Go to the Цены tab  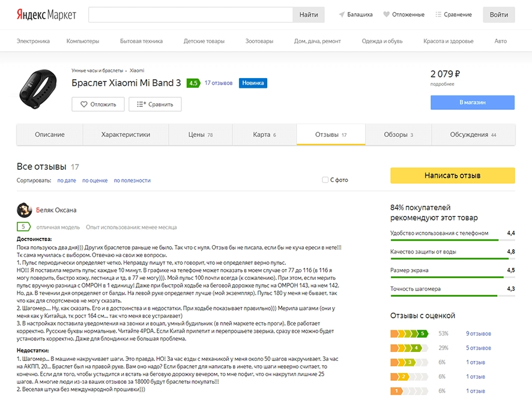(201, 135)
